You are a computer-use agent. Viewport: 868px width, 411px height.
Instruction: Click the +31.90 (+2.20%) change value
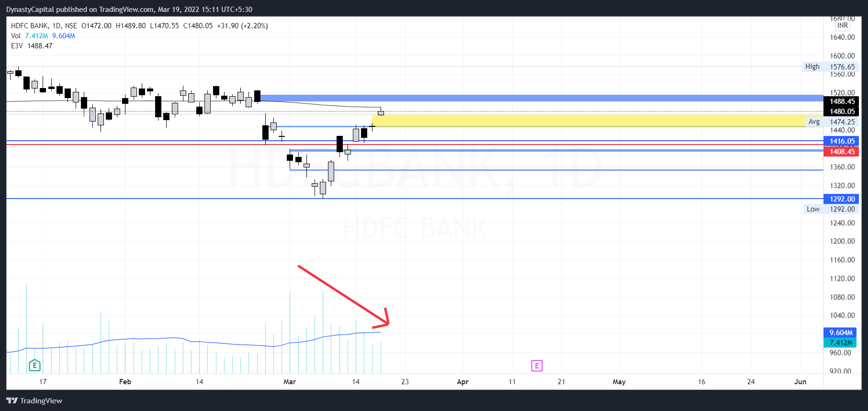tap(242, 26)
